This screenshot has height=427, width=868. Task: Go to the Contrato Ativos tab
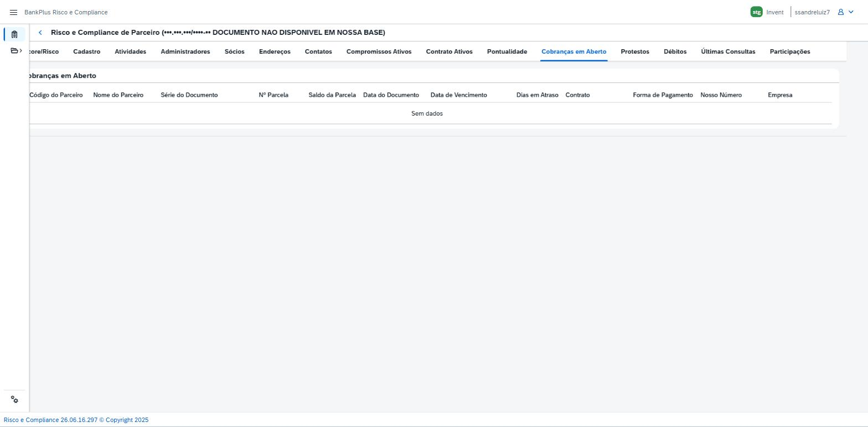pos(449,51)
